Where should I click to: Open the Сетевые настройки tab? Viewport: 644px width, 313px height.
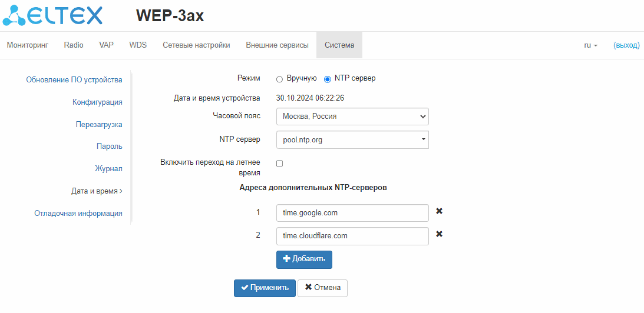point(196,45)
